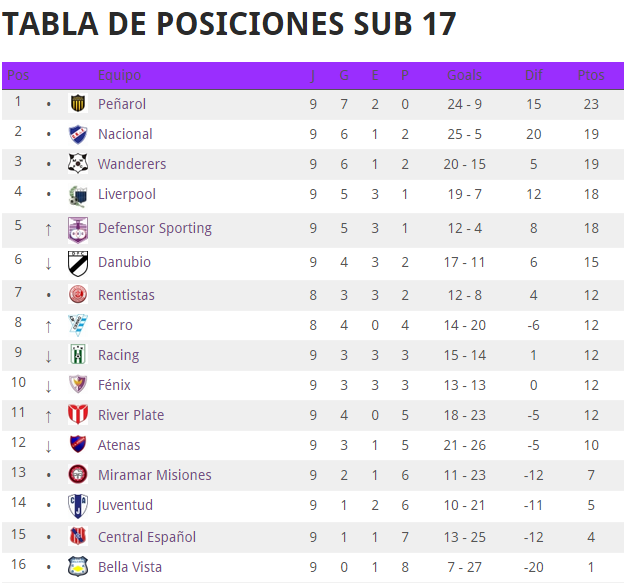Image resolution: width=625 pixels, height=588 pixels.
Task: Select the Equipo column header
Action: click(x=120, y=75)
